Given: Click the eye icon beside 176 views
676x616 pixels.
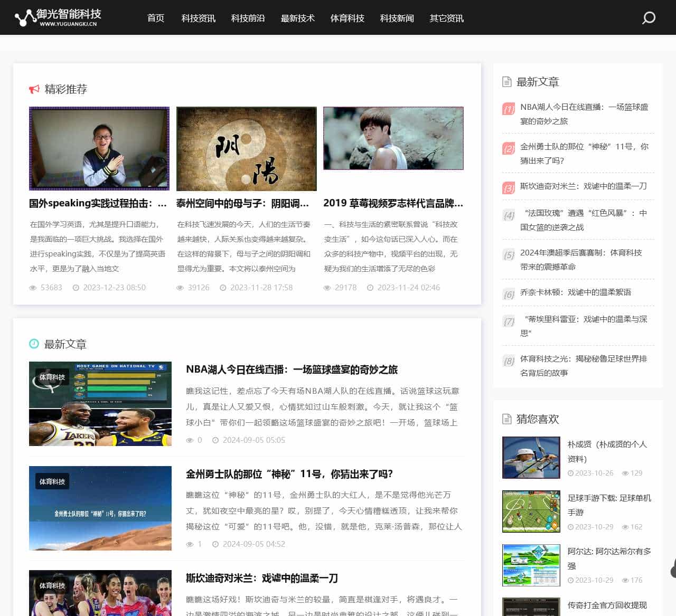Looking at the screenshot, I should click(625, 581).
